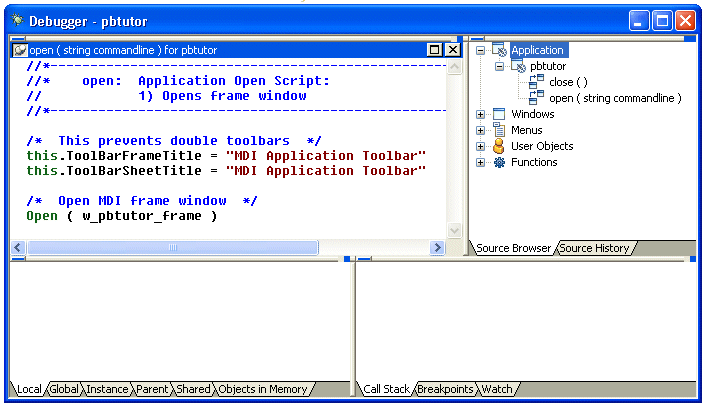This screenshot has width=708, height=404.
Task: Click the debugger bug icon in title bar
Action: point(18,19)
